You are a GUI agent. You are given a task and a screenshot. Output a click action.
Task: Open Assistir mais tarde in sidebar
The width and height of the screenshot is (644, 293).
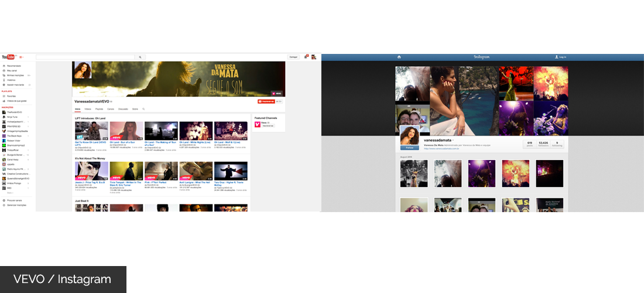coord(15,84)
